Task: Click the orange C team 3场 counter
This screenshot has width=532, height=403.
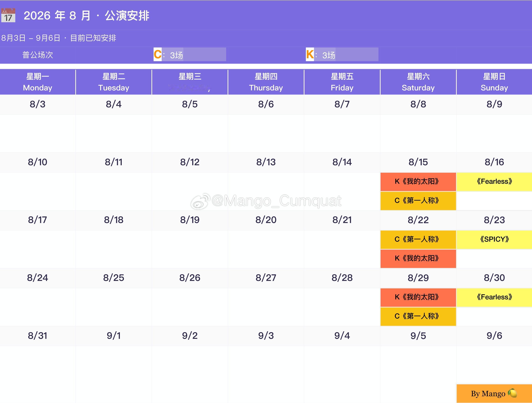Action: (x=190, y=54)
